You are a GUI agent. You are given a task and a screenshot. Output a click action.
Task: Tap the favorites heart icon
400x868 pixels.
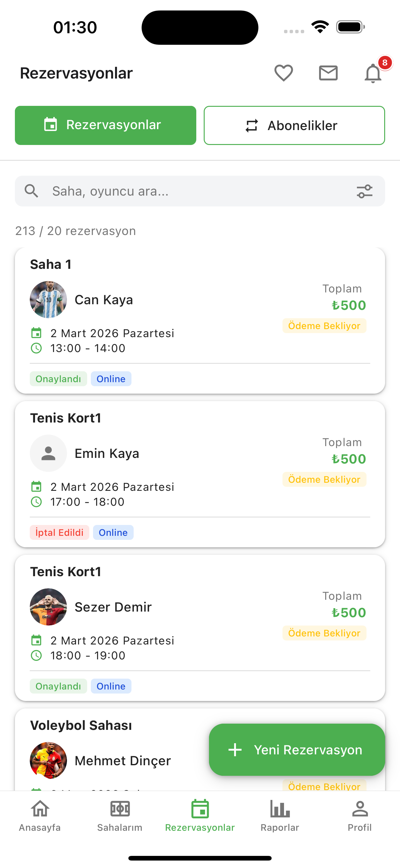[x=283, y=73]
